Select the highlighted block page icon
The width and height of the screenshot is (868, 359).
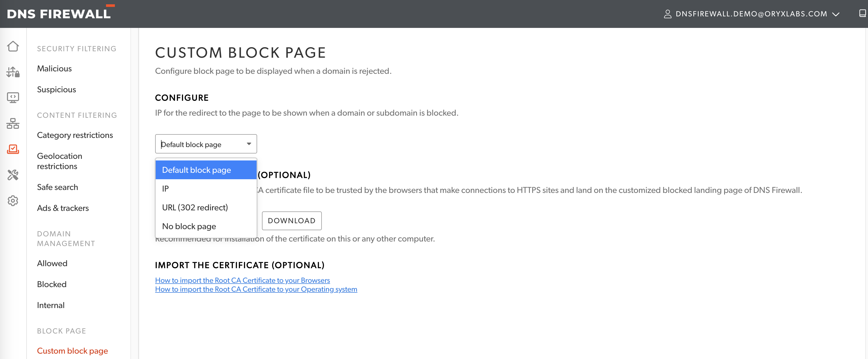pos(13,149)
